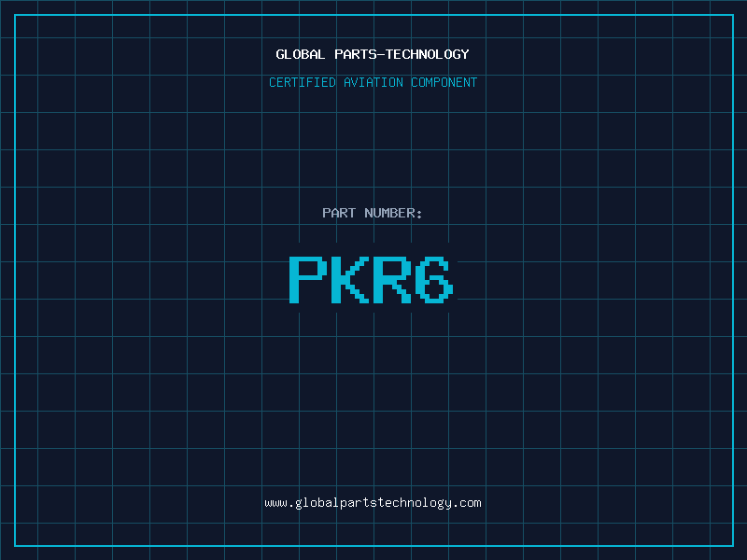Click the letter K in the part number
Image resolution: width=747 pixels, height=560 pixels.
click(350, 280)
